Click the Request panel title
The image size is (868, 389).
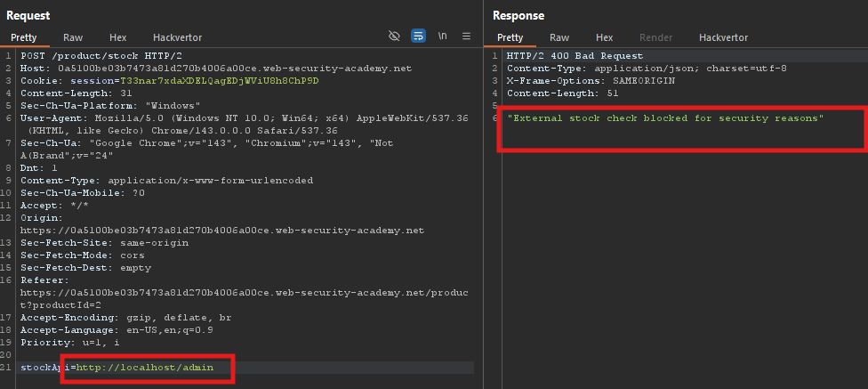[x=28, y=15]
